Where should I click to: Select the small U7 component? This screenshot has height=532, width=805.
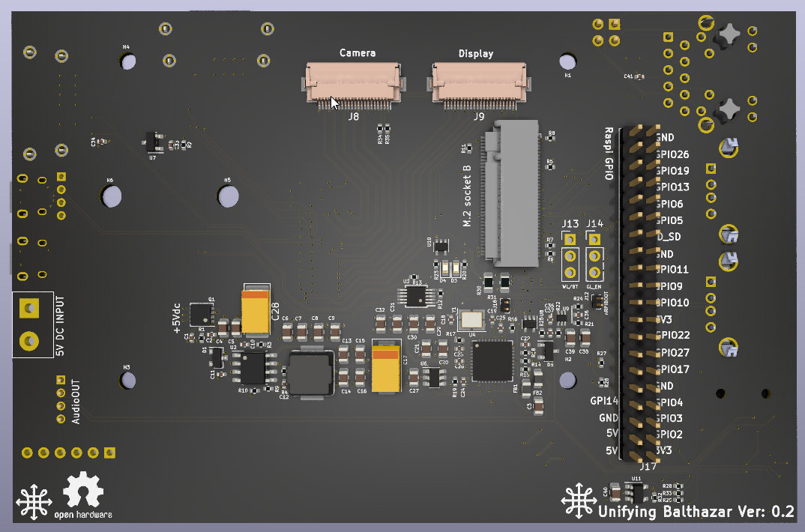click(152, 142)
